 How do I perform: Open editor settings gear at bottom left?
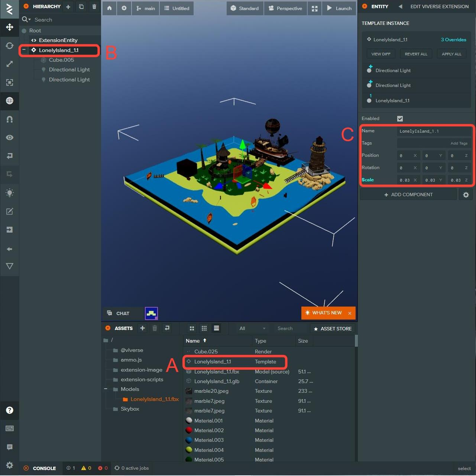(10, 465)
